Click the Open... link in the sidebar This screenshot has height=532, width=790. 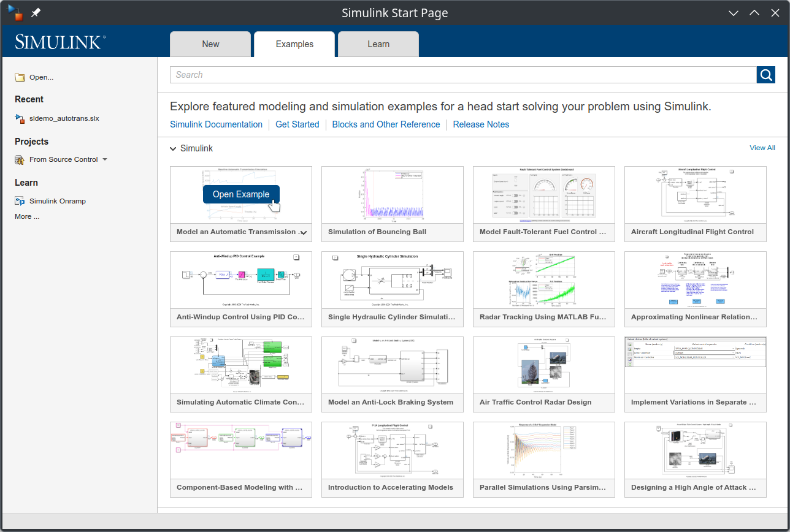[x=41, y=77]
